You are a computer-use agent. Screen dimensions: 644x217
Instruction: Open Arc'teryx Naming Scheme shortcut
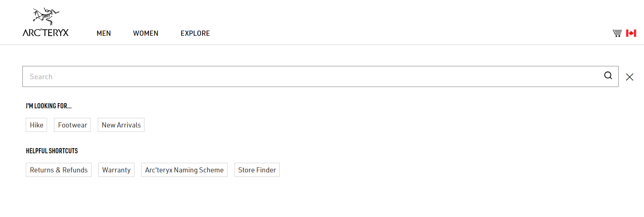[184, 170]
